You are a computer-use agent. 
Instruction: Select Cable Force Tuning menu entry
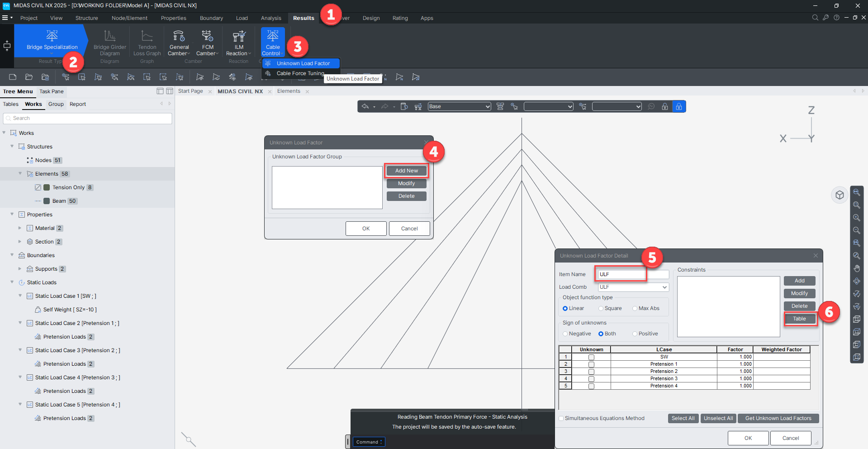coord(300,73)
